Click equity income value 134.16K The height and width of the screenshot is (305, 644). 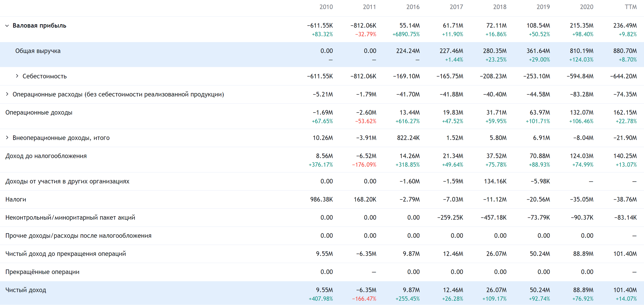[495, 181]
